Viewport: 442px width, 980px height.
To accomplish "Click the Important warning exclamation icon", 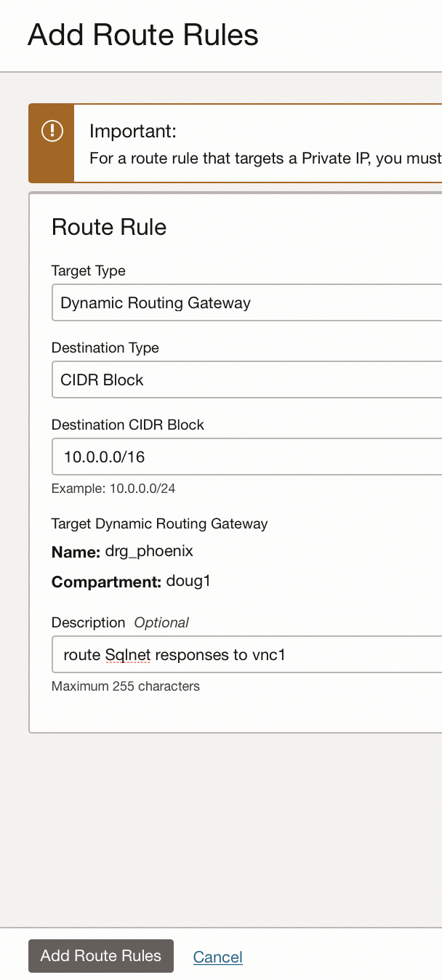I will tap(52, 132).
